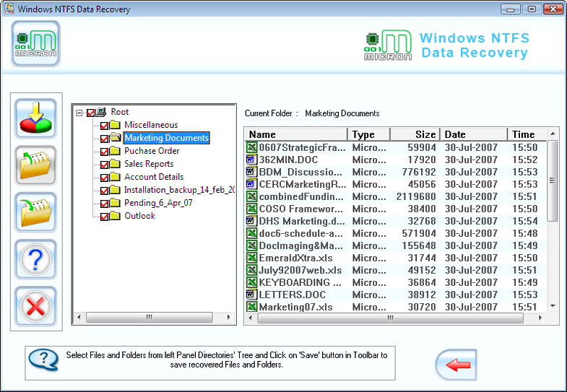This screenshot has width=567, height=392.
Task: Select the file name LETTERS.DOC
Action: [293, 295]
